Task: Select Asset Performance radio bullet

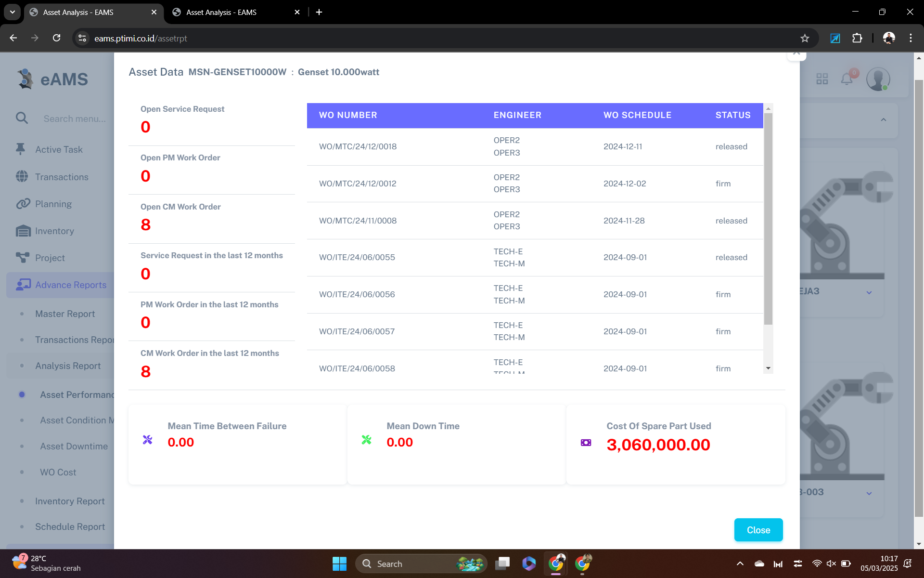Action: (x=22, y=394)
